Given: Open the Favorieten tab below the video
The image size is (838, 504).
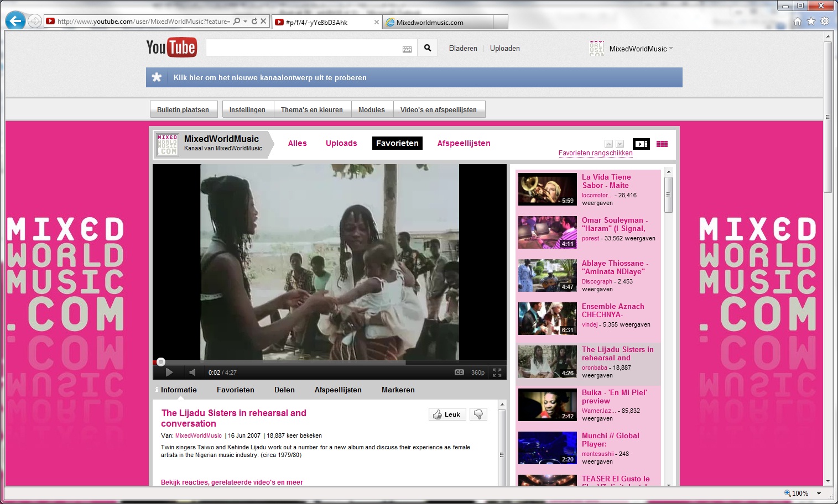Looking at the screenshot, I should click(236, 390).
